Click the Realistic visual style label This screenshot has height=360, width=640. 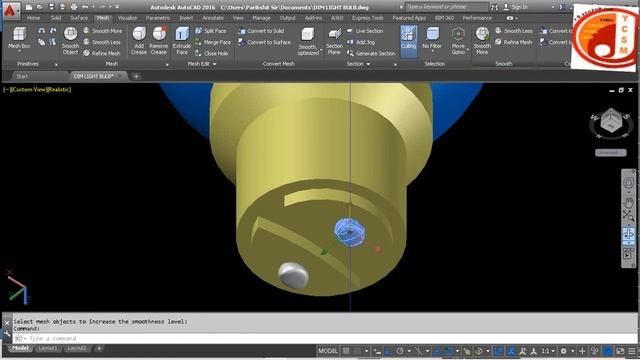coord(59,89)
